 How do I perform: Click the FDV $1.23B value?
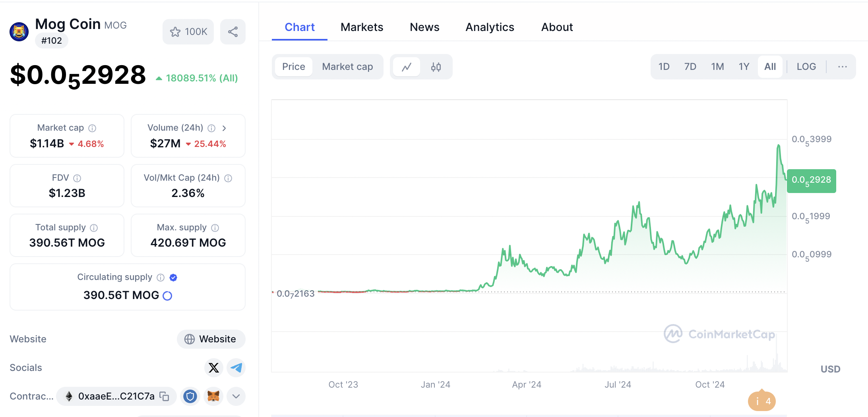point(67,193)
